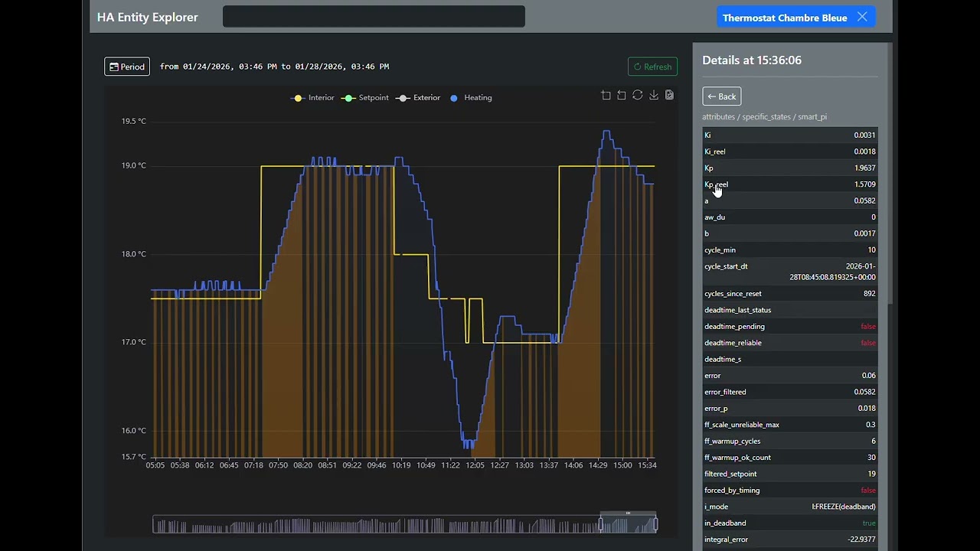Select the Ki_reel attribute row

[789, 152]
